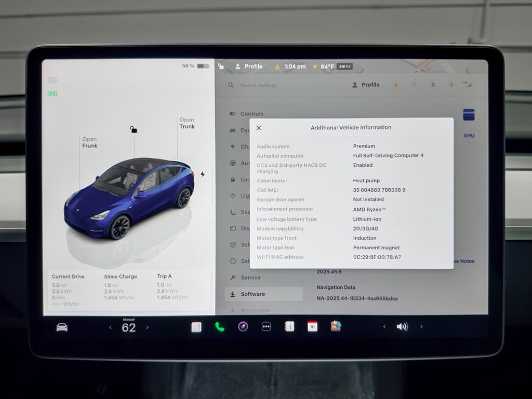The height and width of the screenshot is (399, 532).
Task: Tap the lock icon in the top status bar
Action: 220,66
